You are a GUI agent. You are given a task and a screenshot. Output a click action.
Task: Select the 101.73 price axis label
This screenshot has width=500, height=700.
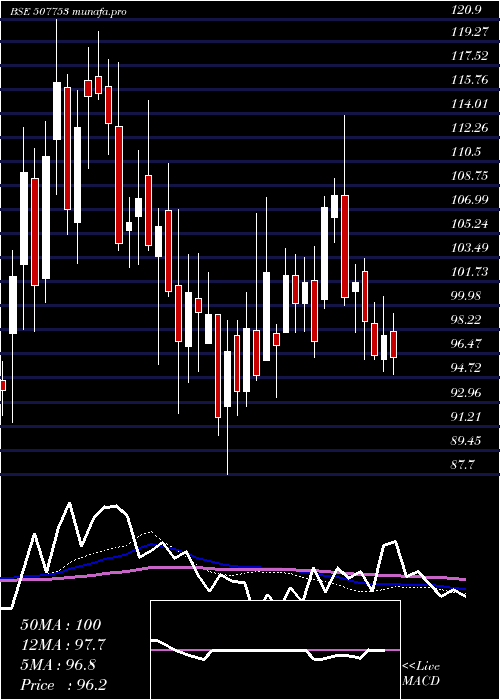point(469,272)
